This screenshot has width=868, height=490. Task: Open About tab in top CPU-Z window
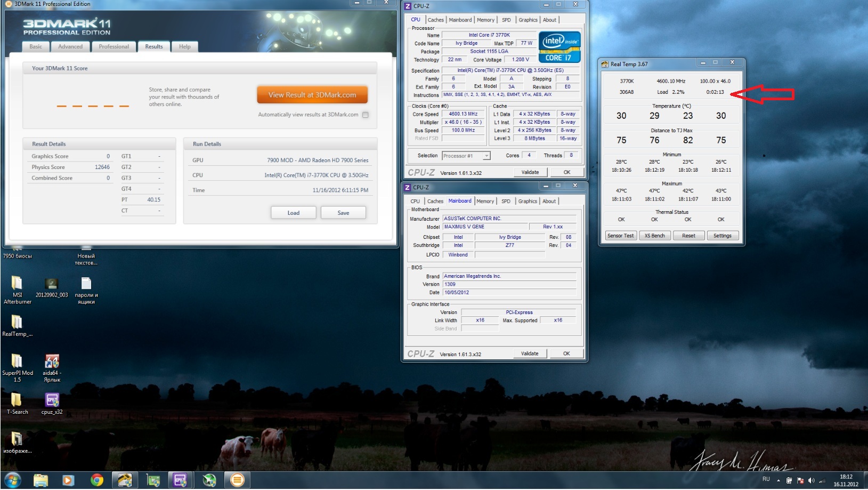pos(550,20)
